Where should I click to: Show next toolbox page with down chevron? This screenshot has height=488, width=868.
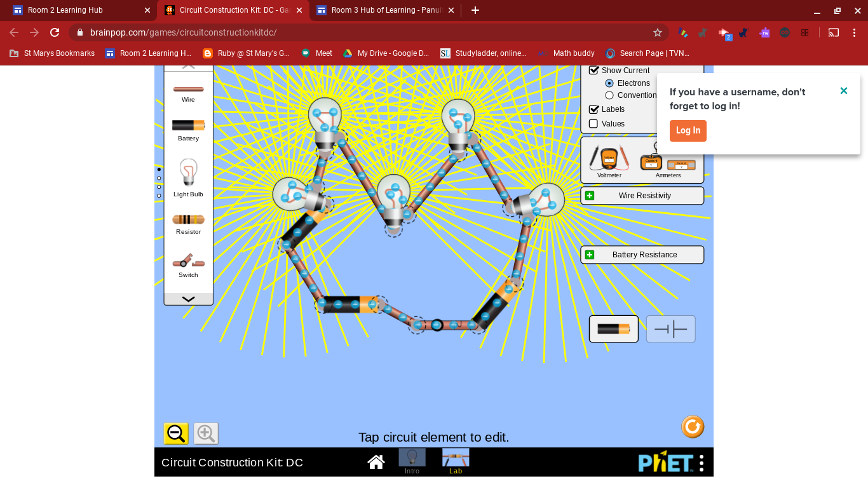point(188,299)
